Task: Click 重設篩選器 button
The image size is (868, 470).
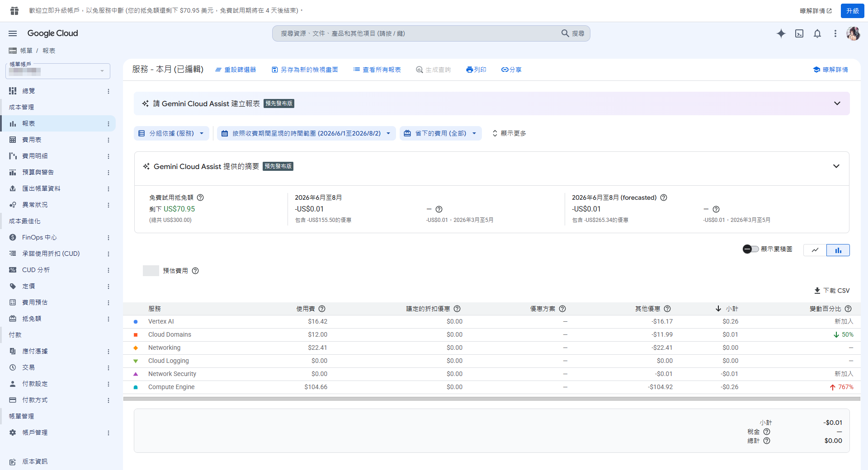Action: tap(236, 70)
